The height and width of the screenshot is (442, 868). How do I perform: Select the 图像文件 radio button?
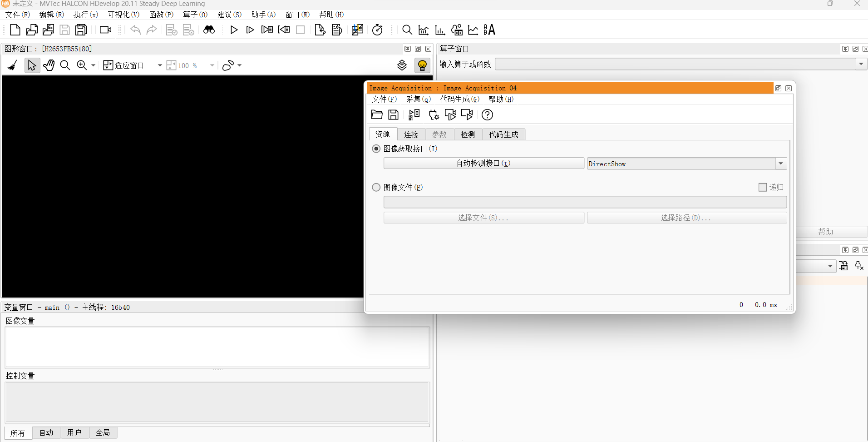376,187
